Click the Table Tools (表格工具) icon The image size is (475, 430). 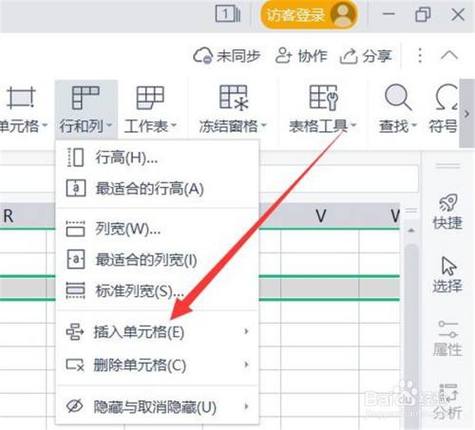point(323,97)
